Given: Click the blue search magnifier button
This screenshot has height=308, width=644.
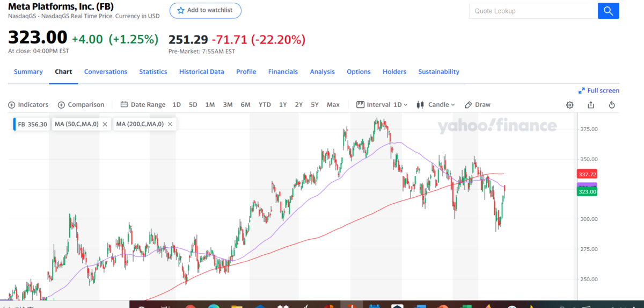Looking at the screenshot, I should [x=608, y=11].
